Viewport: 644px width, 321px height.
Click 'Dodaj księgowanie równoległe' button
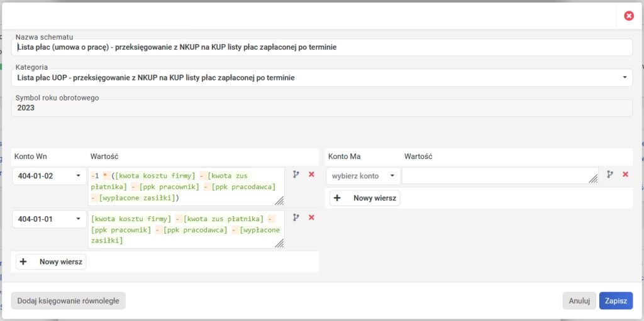pos(68,301)
